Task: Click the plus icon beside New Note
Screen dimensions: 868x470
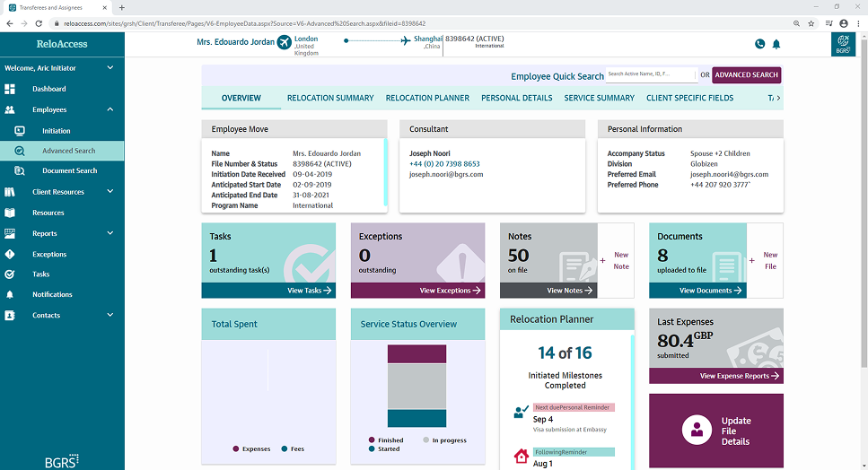Action: [x=603, y=260]
